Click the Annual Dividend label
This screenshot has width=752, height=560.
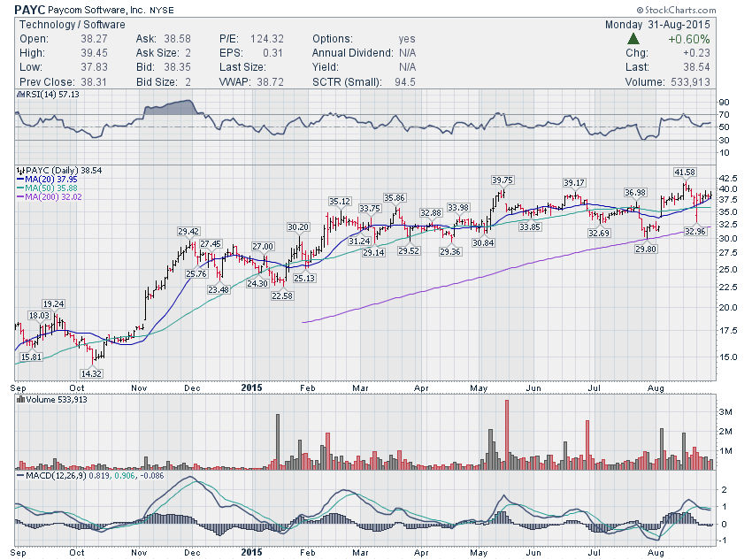tap(352, 53)
